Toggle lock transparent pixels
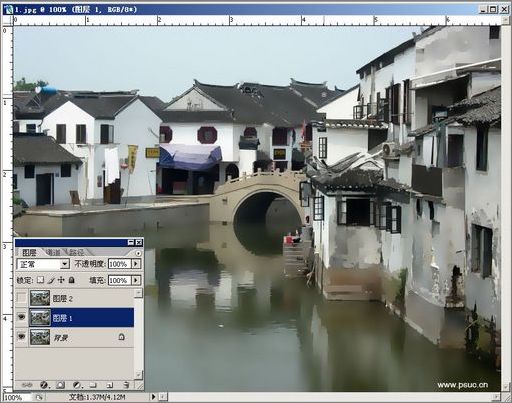512x403 pixels. pyautogui.click(x=40, y=280)
